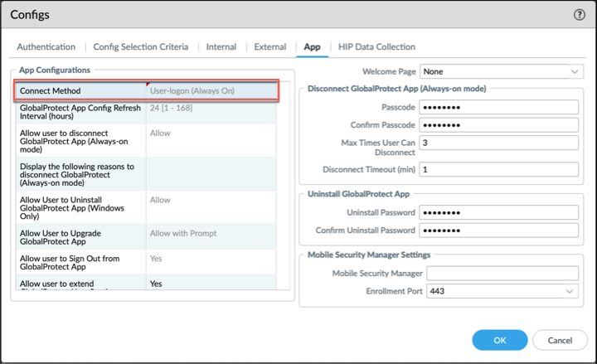Screen dimensions: 597x364
Task: Click the Cancel button
Action: coord(560,339)
